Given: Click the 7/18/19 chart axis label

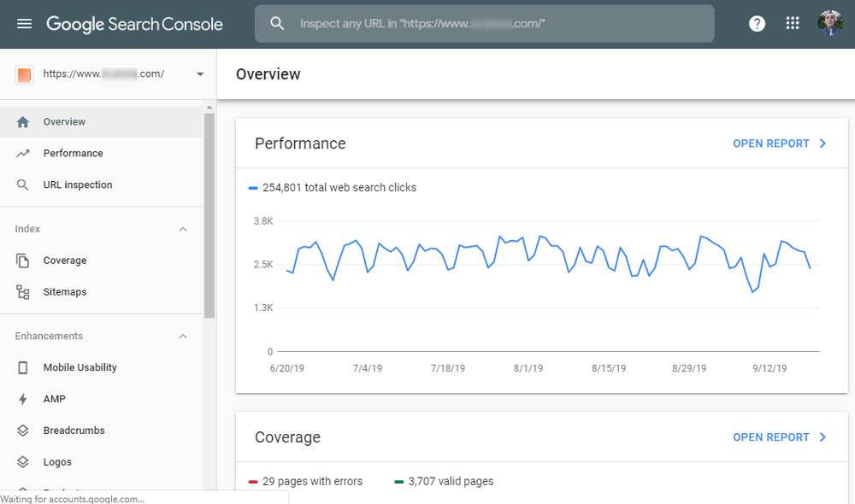Looking at the screenshot, I should 448,368.
